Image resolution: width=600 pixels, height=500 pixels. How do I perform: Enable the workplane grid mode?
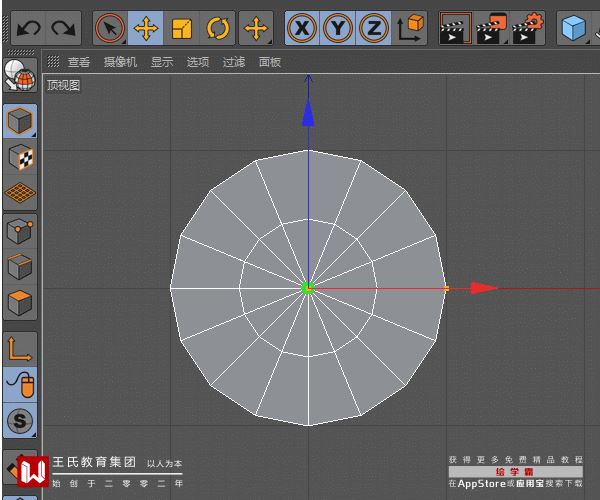click(x=20, y=193)
